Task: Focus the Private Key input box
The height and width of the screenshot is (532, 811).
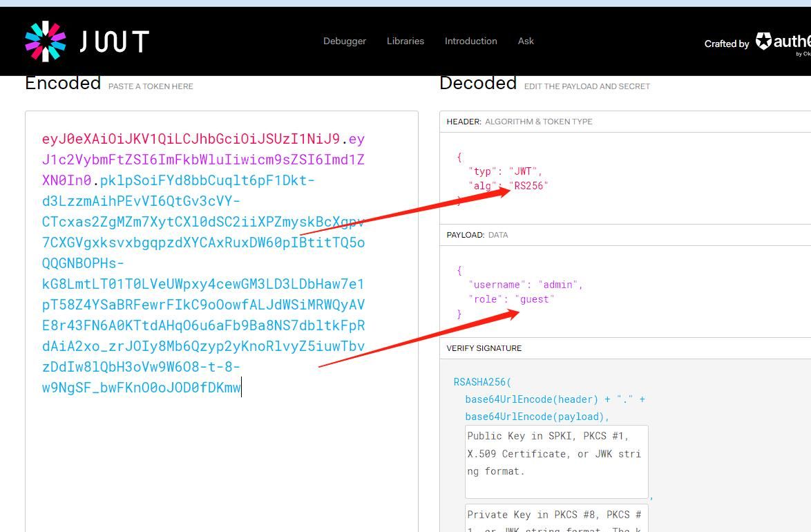Action: (x=556, y=518)
